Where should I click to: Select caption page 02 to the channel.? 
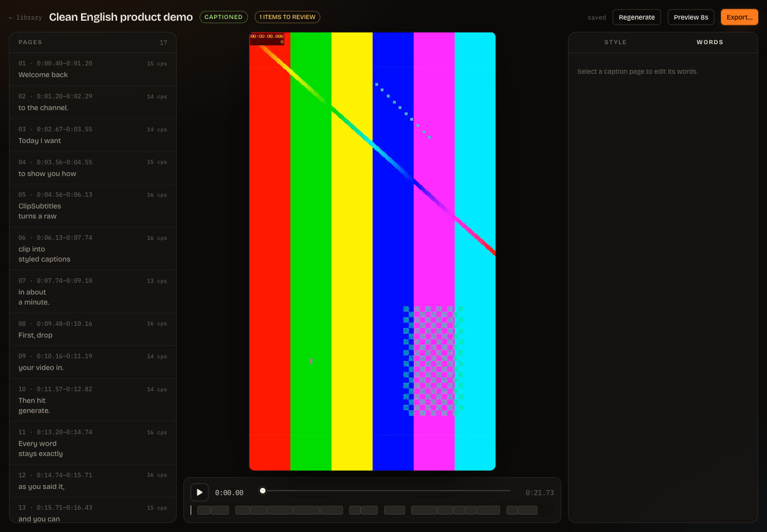pos(93,102)
